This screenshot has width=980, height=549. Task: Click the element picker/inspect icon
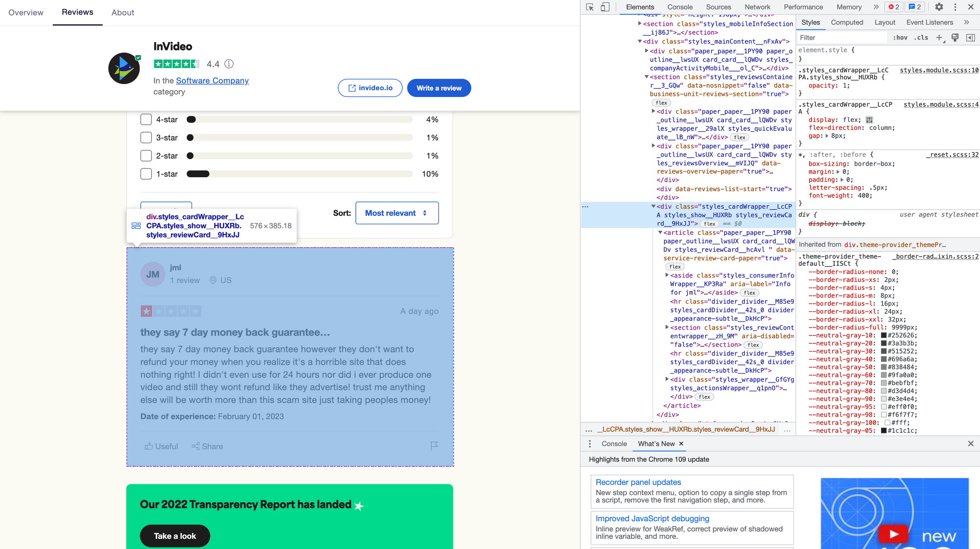coord(590,6)
